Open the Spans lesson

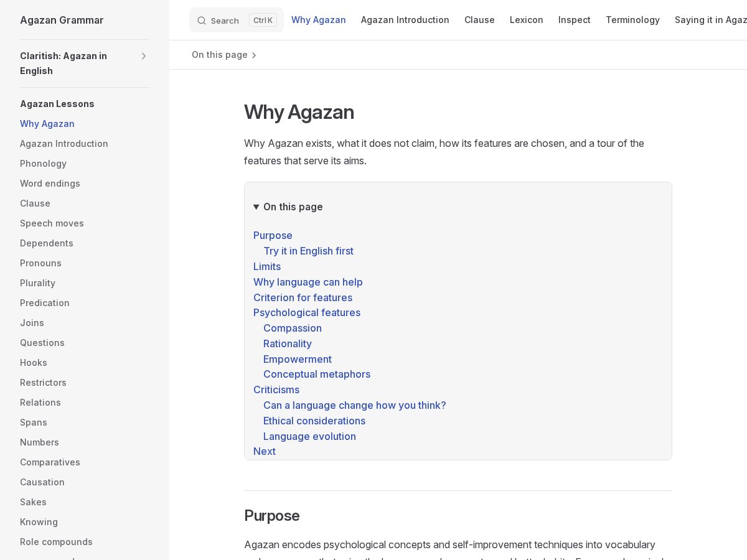[x=34, y=422]
